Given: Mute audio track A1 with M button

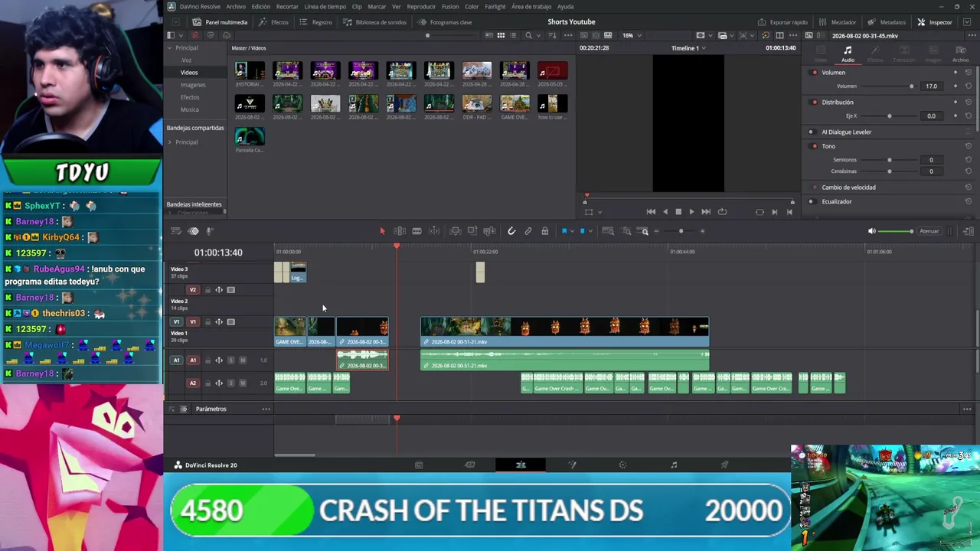Looking at the screenshot, I should (x=243, y=360).
